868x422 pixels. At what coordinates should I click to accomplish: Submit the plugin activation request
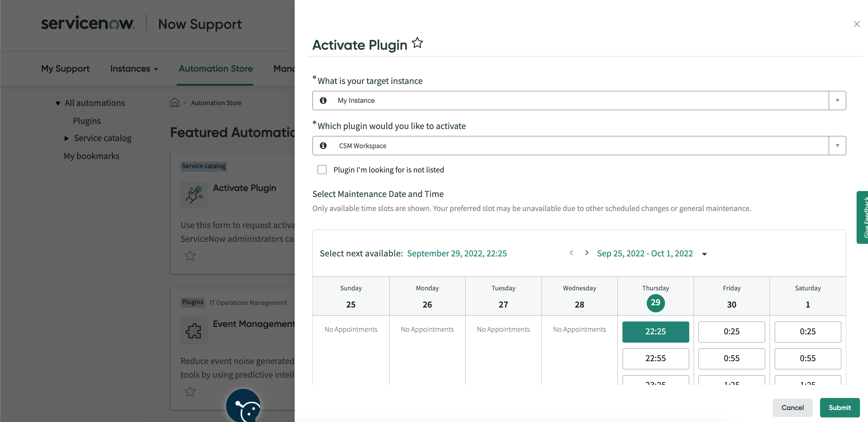coord(840,407)
